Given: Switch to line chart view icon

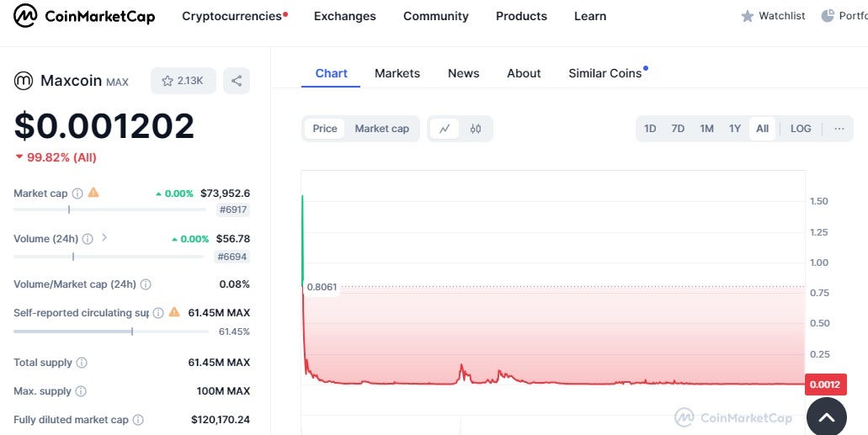Looking at the screenshot, I should [445, 129].
